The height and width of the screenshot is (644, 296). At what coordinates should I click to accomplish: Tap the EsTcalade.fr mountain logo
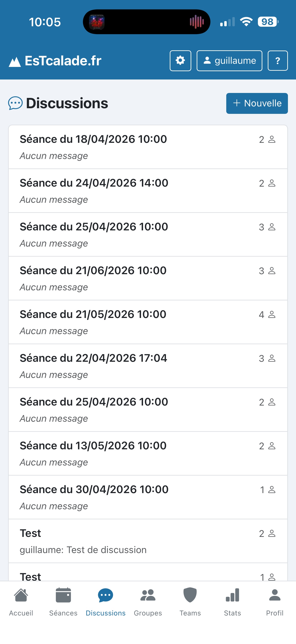[x=15, y=62]
